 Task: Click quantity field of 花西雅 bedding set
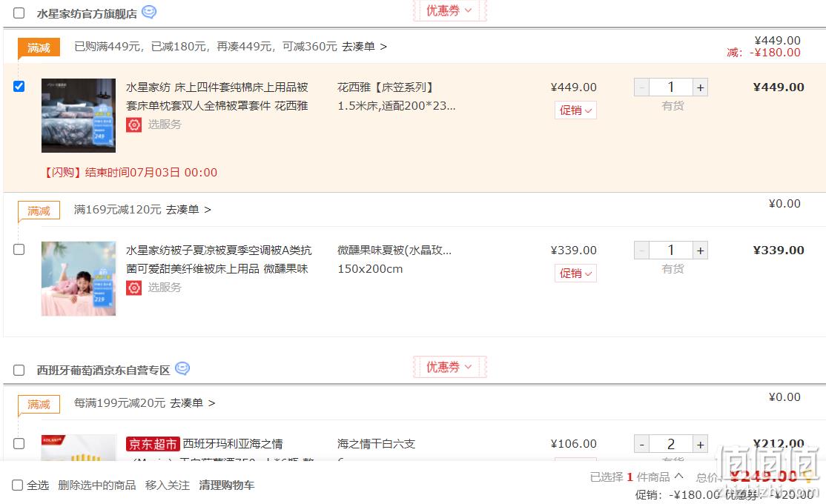(x=670, y=87)
